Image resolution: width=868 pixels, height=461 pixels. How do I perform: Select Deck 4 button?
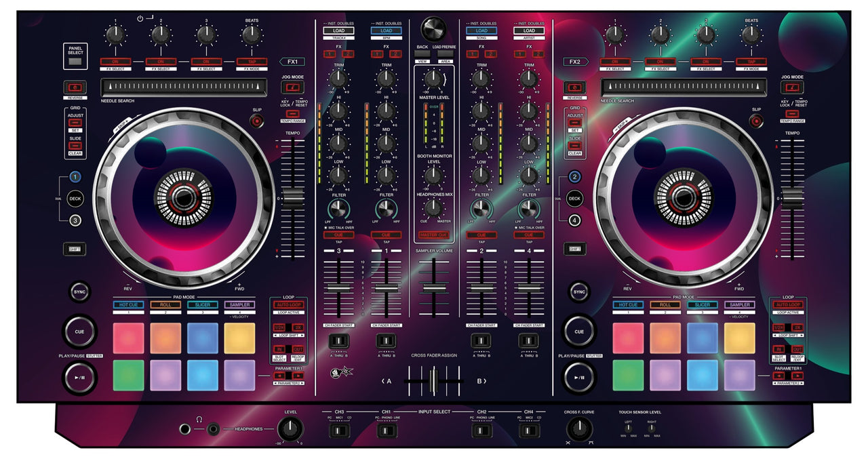click(x=574, y=220)
